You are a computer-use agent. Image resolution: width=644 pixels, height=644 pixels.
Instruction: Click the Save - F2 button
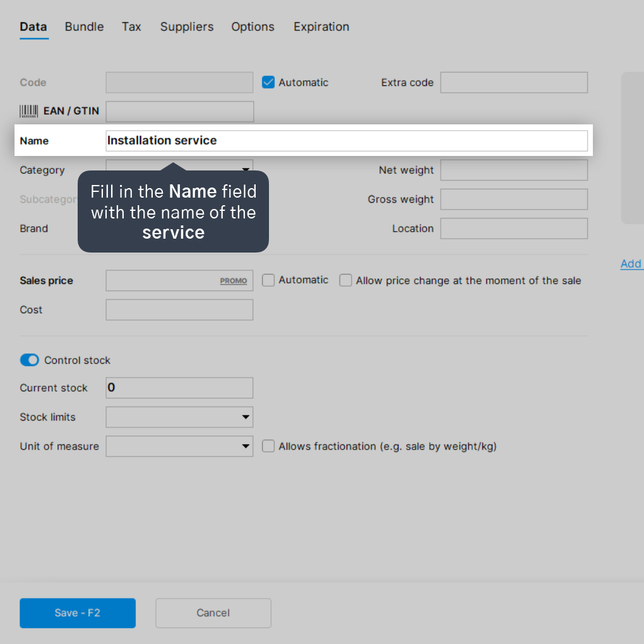coord(78,613)
